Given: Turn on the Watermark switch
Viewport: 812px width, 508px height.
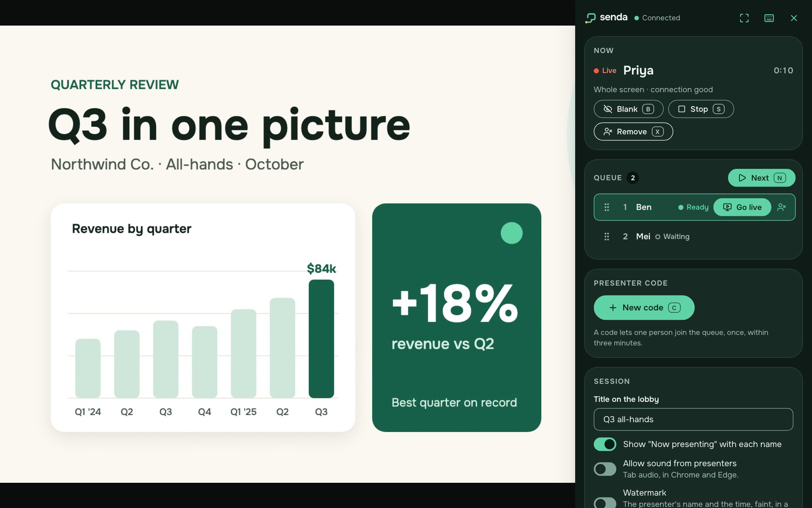Looking at the screenshot, I should [605, 503].
